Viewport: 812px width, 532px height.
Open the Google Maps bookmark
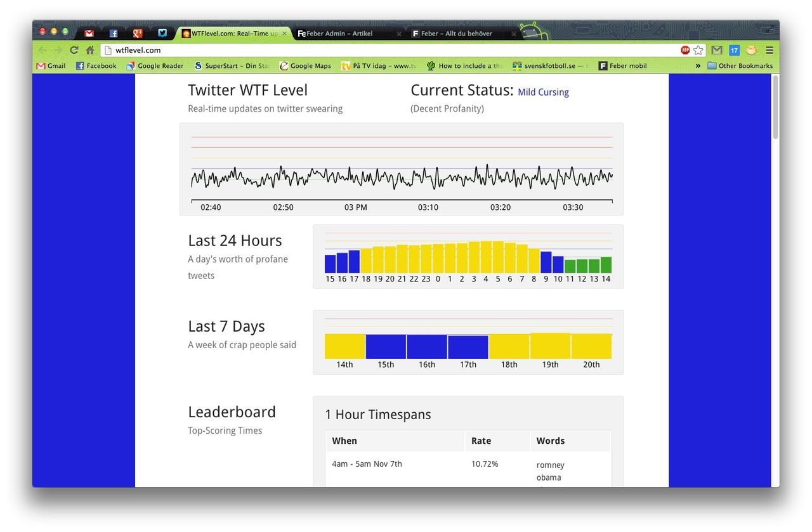(x=305, y=66)
